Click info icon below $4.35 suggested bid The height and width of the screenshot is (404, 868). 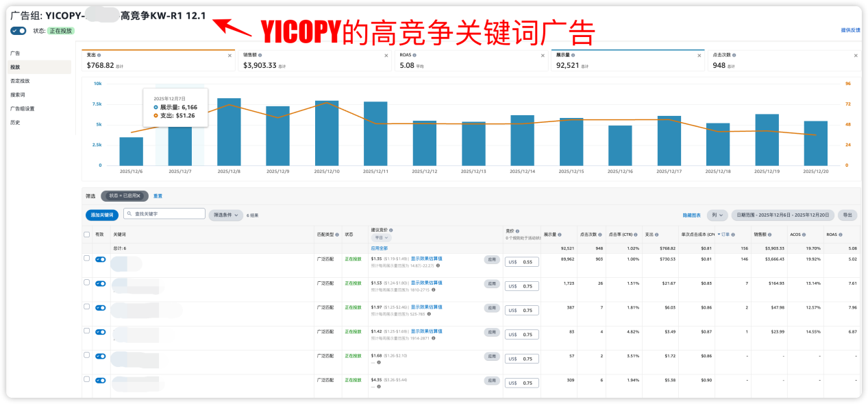(x=379, y=386)
